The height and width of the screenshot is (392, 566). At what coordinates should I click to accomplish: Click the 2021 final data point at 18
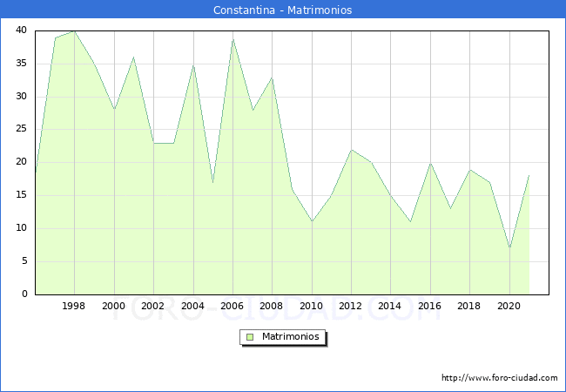tap(529, 176)
